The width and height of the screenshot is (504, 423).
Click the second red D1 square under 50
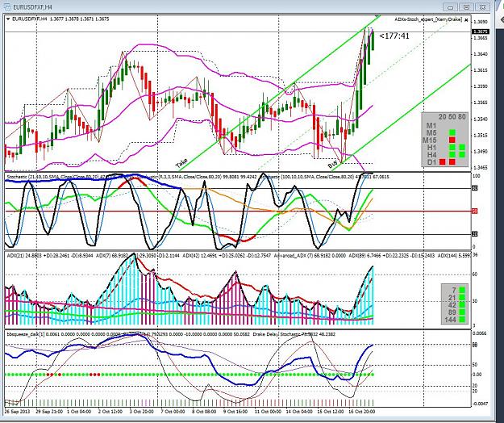point(452,161)
